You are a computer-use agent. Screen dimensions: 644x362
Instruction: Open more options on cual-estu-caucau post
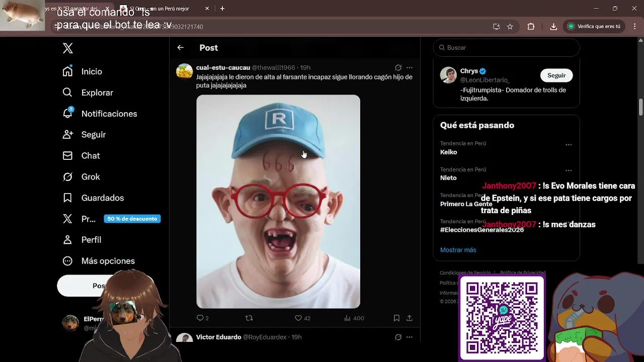tap(410, 68)
